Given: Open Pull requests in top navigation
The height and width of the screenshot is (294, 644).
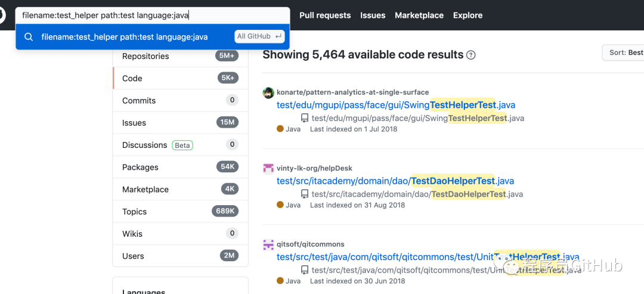Looking at the screenshot, I should (325, 15).
